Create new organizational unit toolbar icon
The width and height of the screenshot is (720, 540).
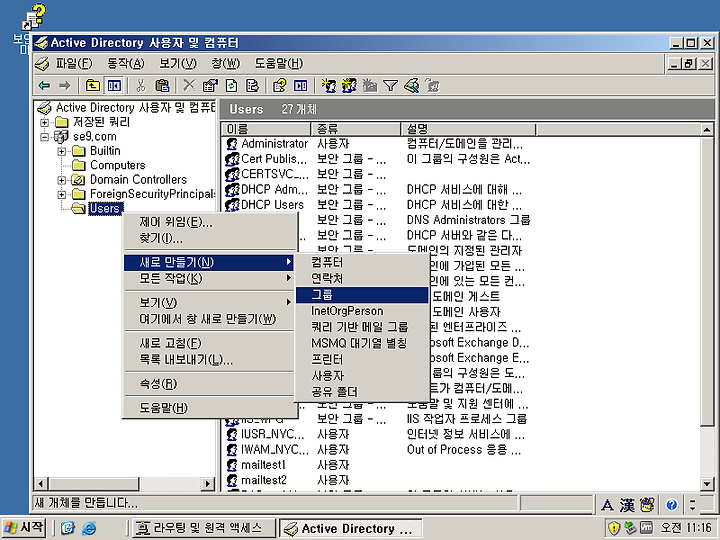click(x=370, y=85)
